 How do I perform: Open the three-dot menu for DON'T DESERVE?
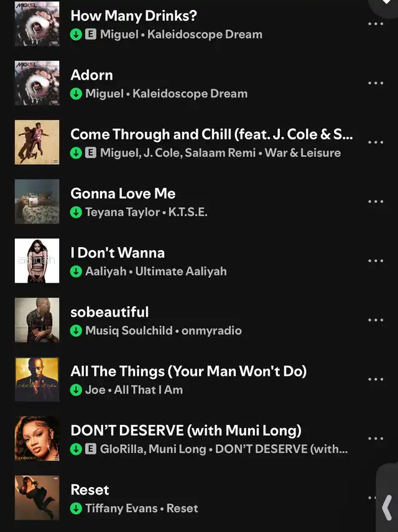click(376, 439)
